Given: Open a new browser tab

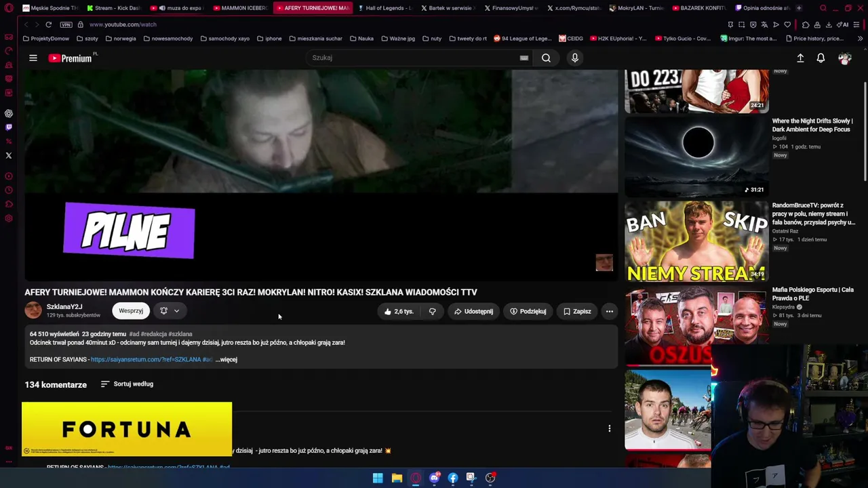Looking at the screenshot, I should coord(799,8).
